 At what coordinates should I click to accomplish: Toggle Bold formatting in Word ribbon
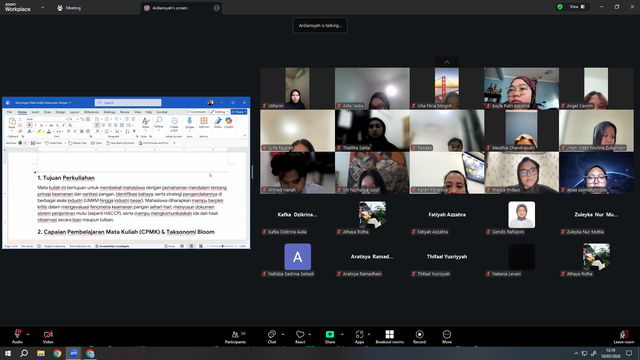pyautogui.click(x=29, y=125)
